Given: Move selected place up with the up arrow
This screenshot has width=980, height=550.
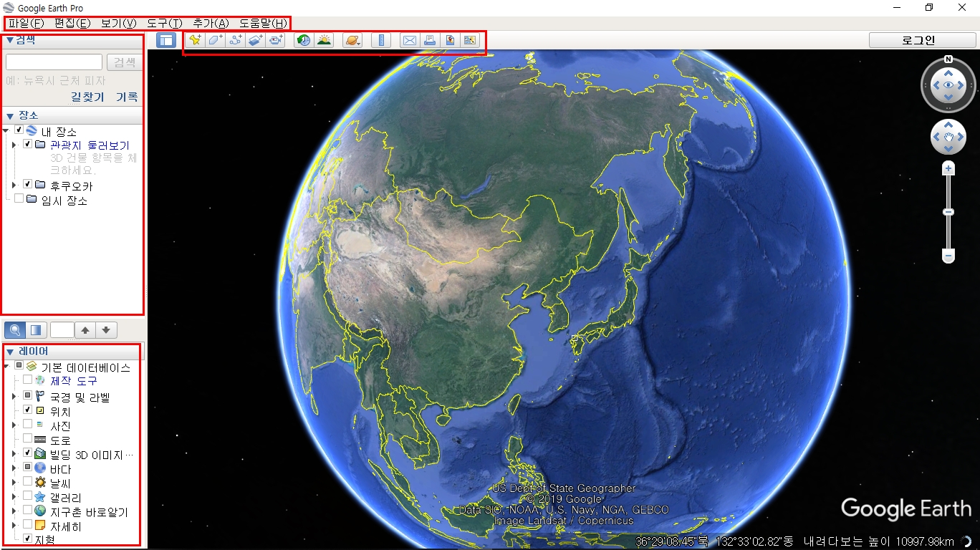Looking at the screenshot, I should (x=85, y=330).
